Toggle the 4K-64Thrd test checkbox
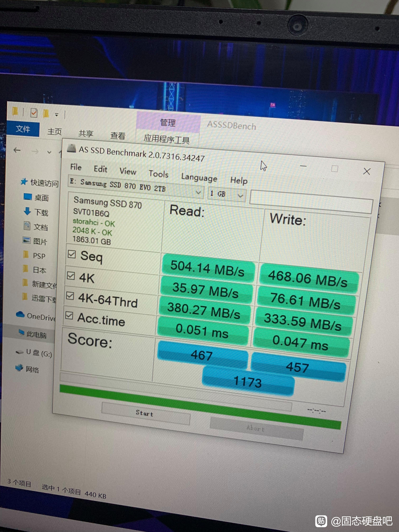The width and height of the screenshot is (399, 532). click(70, 296)
